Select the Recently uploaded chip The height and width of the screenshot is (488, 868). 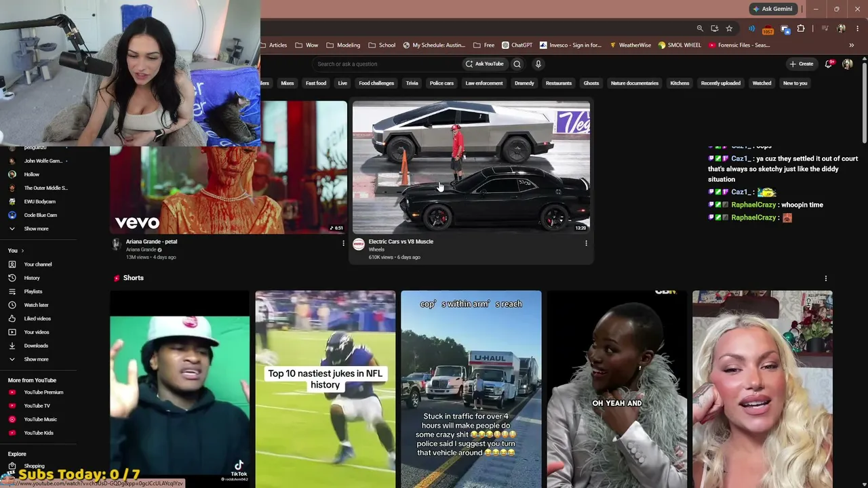pos(721,83)
